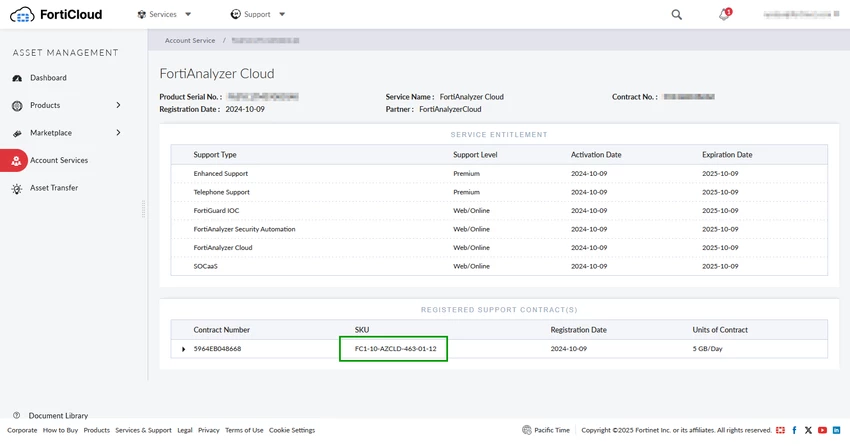Open the Privacy footer link

209,430
